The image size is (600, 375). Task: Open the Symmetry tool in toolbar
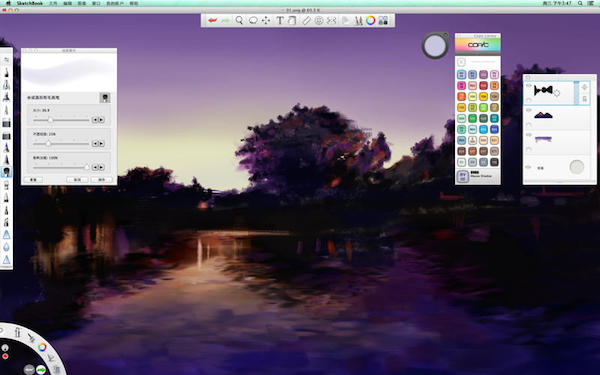tap(331, 20)
